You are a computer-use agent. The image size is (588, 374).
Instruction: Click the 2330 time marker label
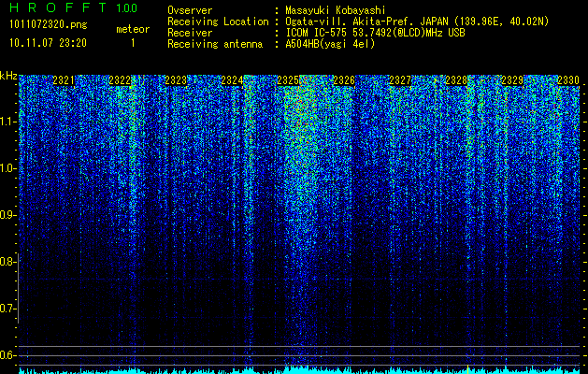pyautogui.click(x=568, y=80)
